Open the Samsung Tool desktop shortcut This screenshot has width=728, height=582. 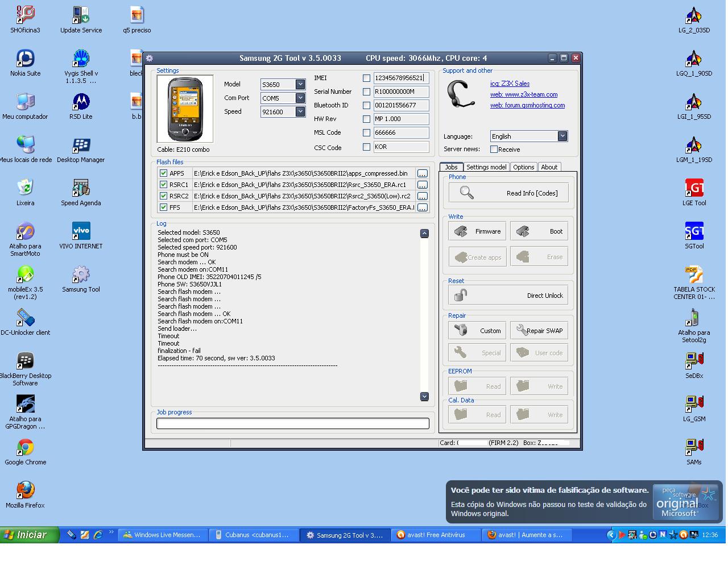(x=81, y=278)
